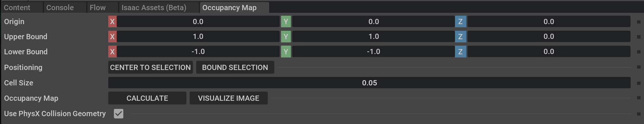
Task: Click reset square beside Upper Bound row
Action: click(639, 37)
